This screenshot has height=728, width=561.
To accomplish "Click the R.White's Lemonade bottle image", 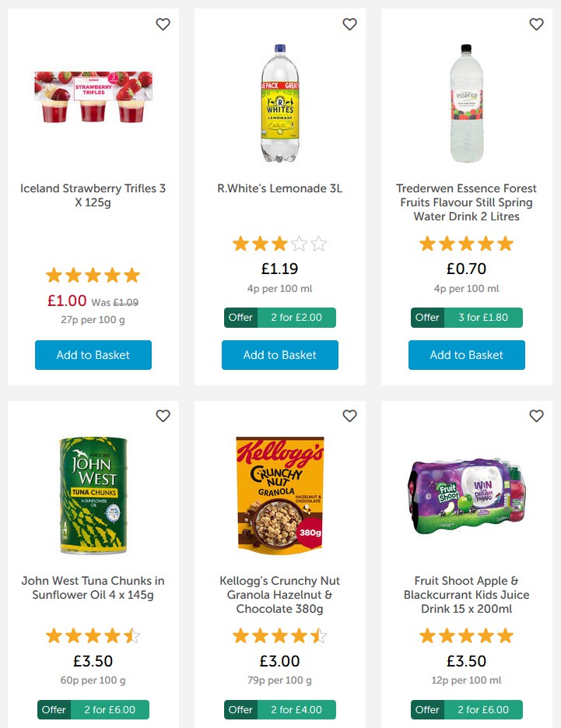I will pos(280,103).
